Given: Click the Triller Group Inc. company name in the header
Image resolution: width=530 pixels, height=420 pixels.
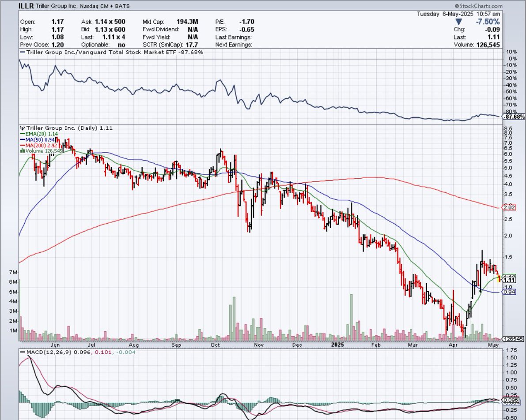Looking at the screenshot, I should coord(56,6).
